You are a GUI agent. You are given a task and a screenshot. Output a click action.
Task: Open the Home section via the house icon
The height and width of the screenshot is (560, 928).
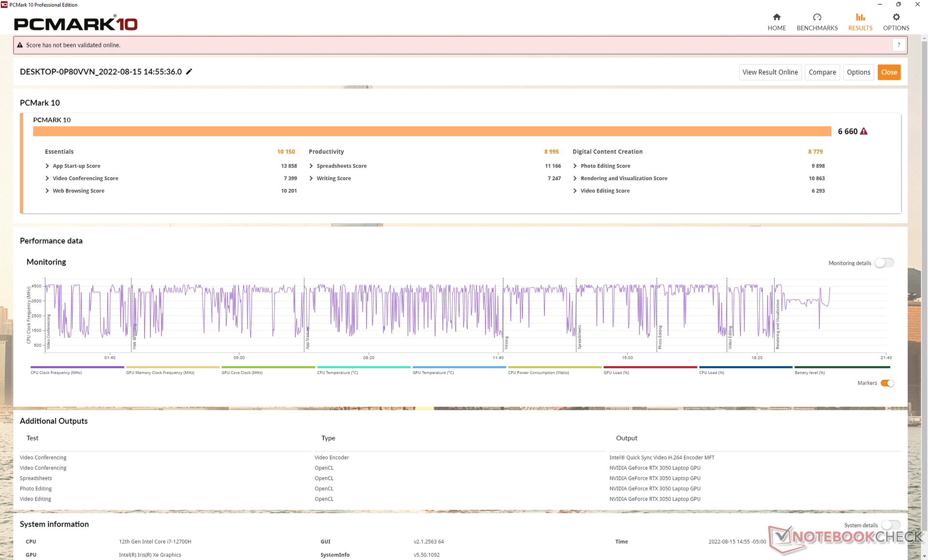coord(777,17)
